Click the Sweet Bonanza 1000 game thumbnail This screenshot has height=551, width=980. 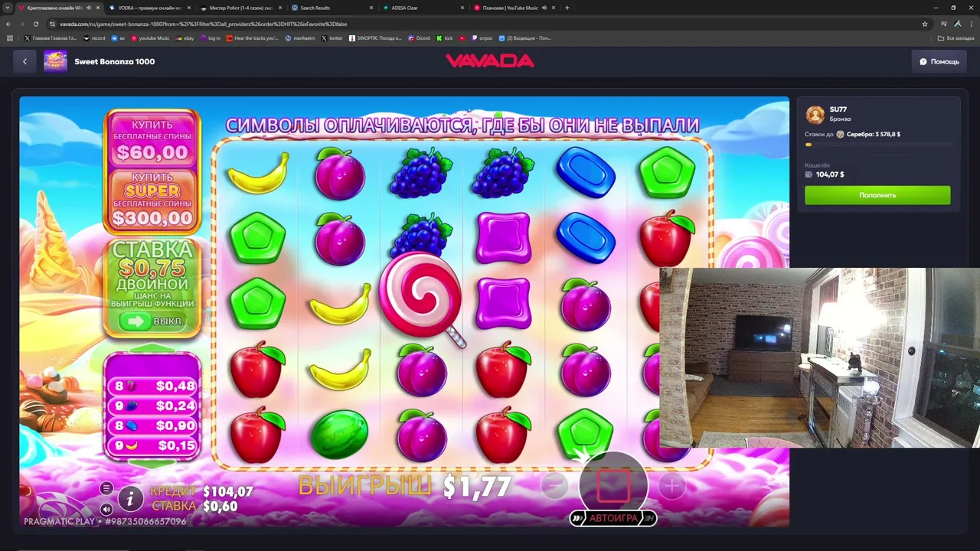[55, 61]
